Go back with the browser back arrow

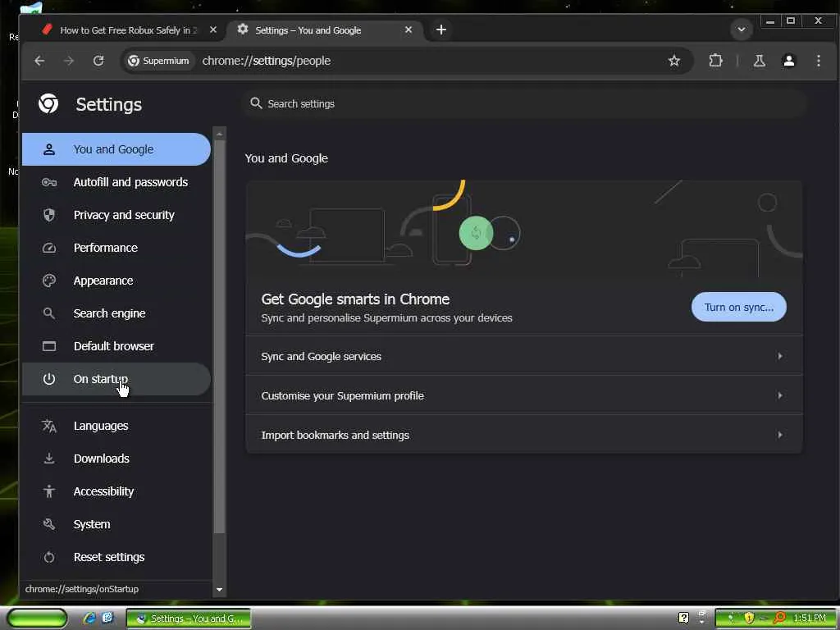[x=39, y=61]
